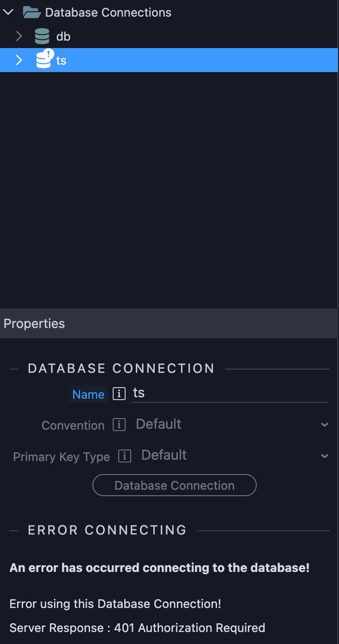Open the Convention dropdown
The image size is (339, 644).
click(325, 424)
